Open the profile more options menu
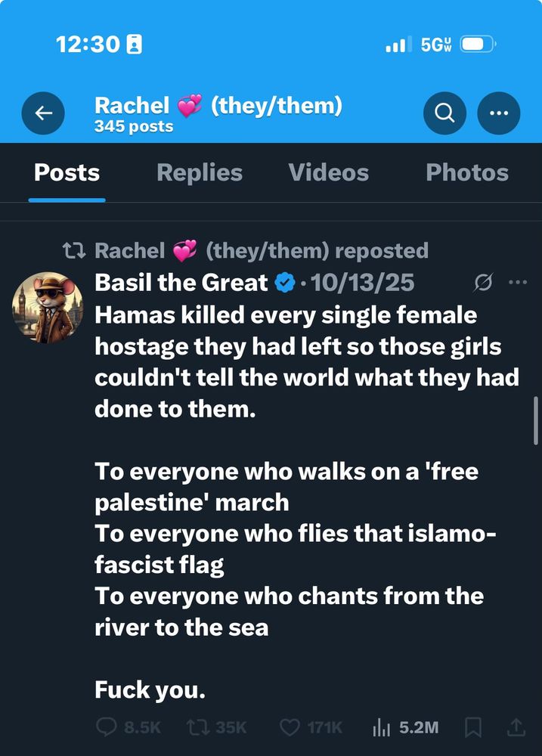 [x=499, y=113]
